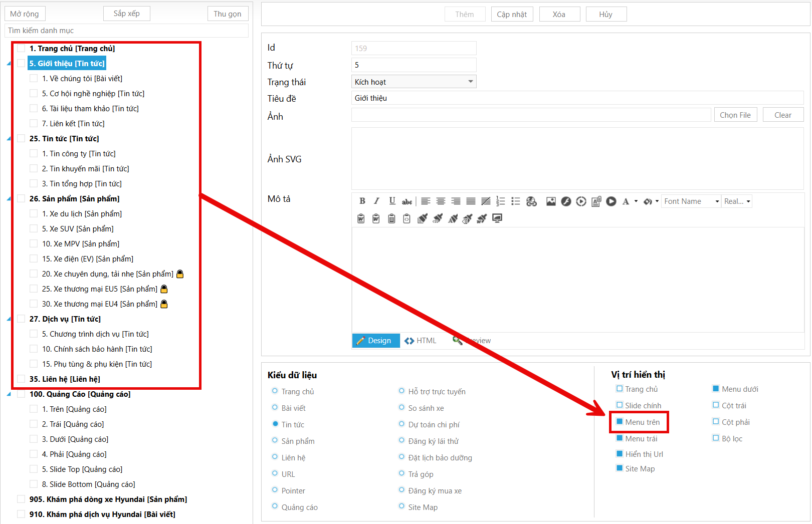
Task: Insert a bulleted list in editor
Action: 515,201
